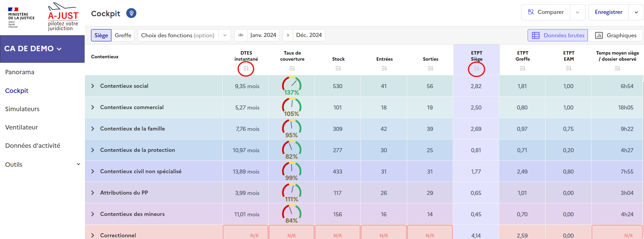Click the sort icon under Entrées

pyautogui.click(x=384, y=69)
